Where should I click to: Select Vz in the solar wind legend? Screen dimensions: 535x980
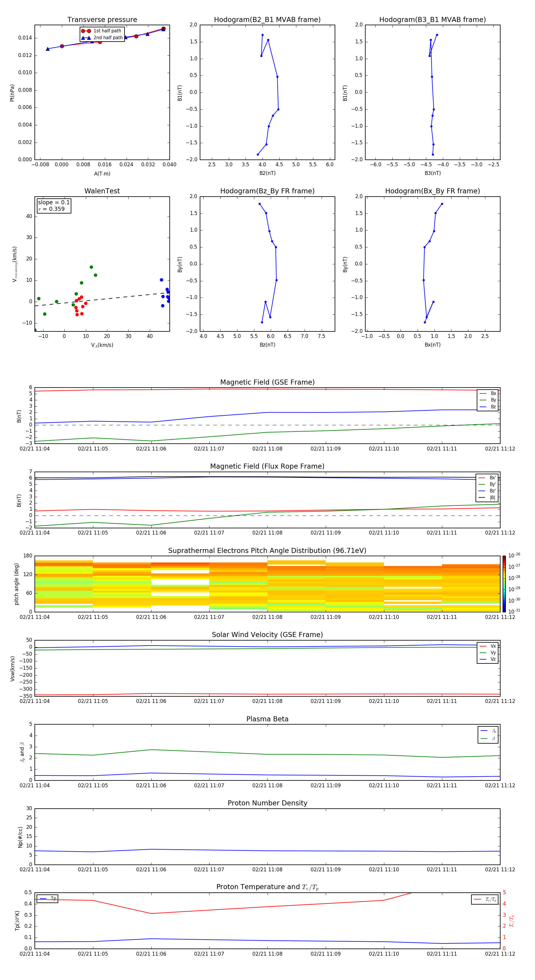[x=488, y=659]
